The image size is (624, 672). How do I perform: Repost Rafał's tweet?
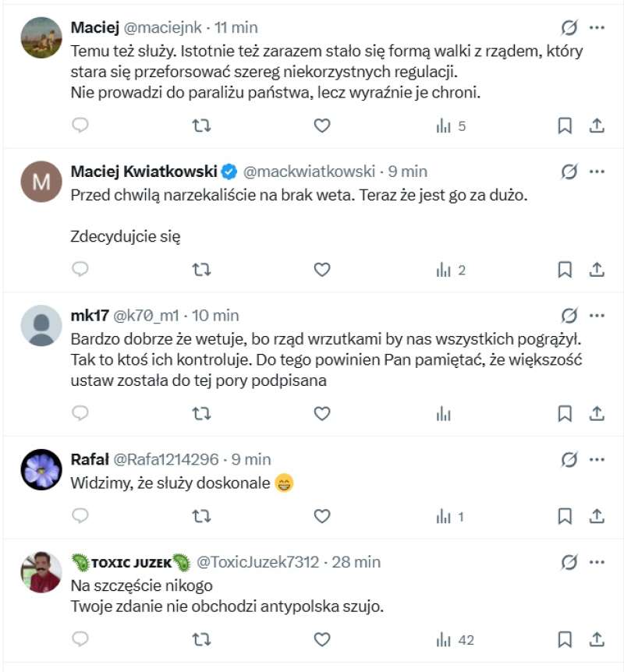coord(201,515)
